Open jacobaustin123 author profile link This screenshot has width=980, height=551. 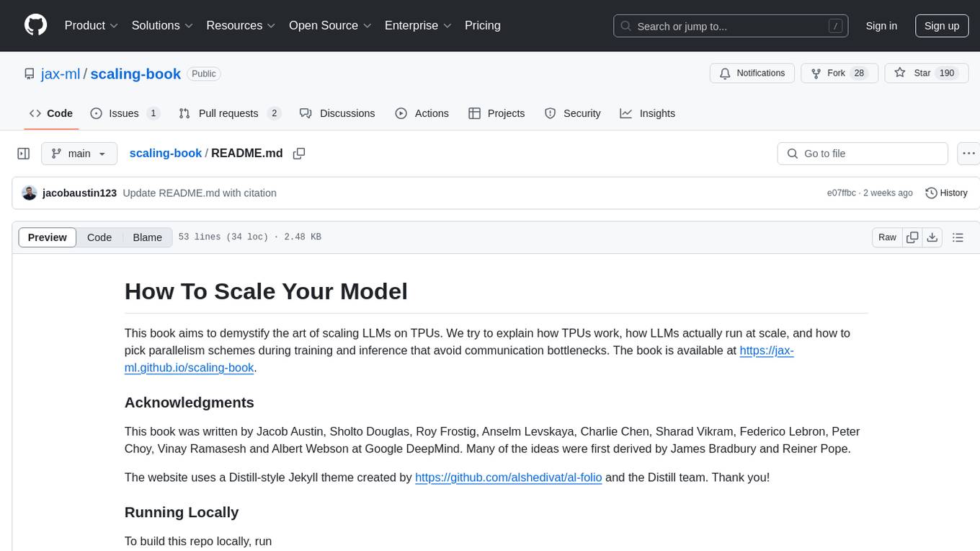79,193
